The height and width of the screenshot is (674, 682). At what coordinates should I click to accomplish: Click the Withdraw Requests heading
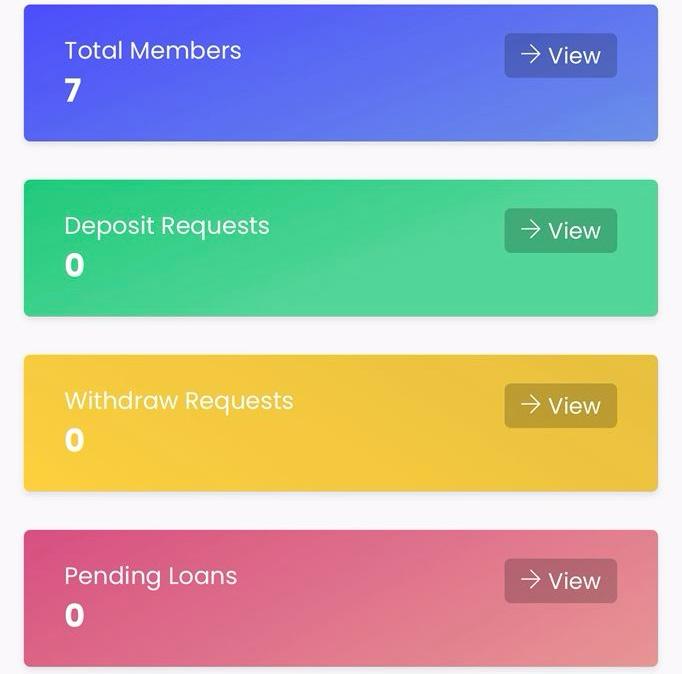click(179, 401)
